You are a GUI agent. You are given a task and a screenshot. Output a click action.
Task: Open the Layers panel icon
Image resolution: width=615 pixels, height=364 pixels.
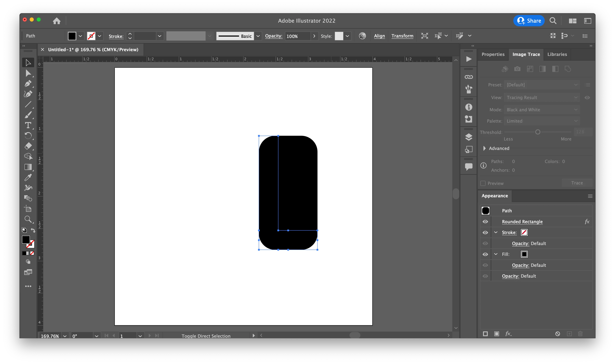pos(468,137)
